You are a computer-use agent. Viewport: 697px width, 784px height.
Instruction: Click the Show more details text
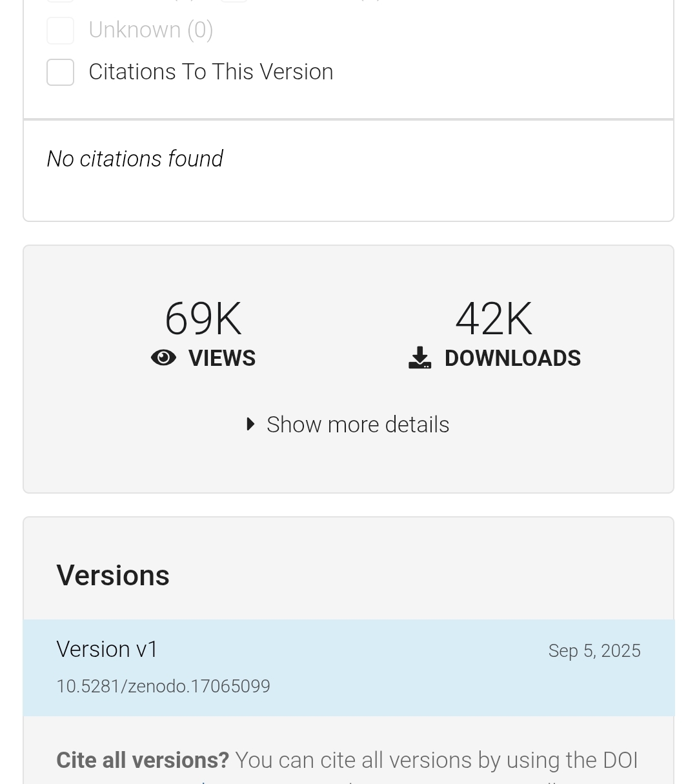(358, 425)
